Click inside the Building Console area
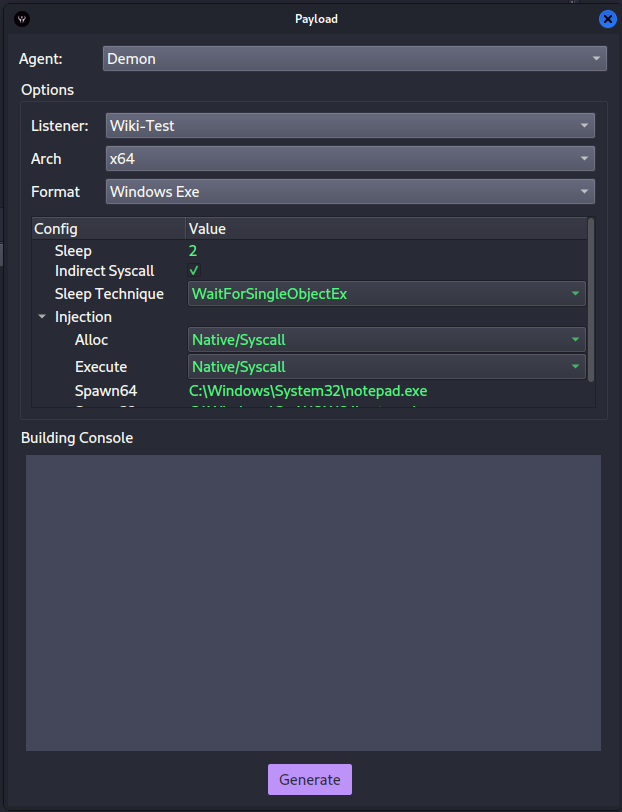The image size is (622, 812). click(x=313, y=602)
